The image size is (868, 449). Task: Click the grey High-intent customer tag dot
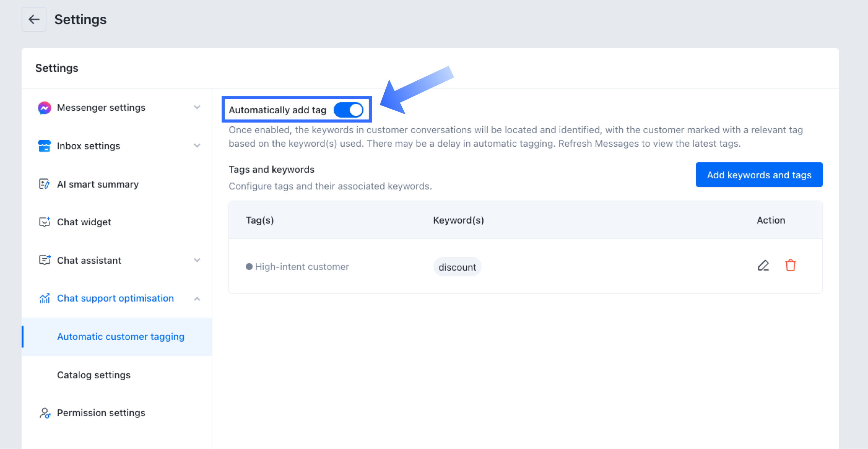click(249, 267)
